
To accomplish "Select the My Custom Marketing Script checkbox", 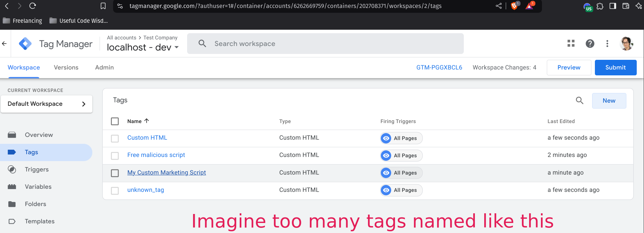I will 115,173.
